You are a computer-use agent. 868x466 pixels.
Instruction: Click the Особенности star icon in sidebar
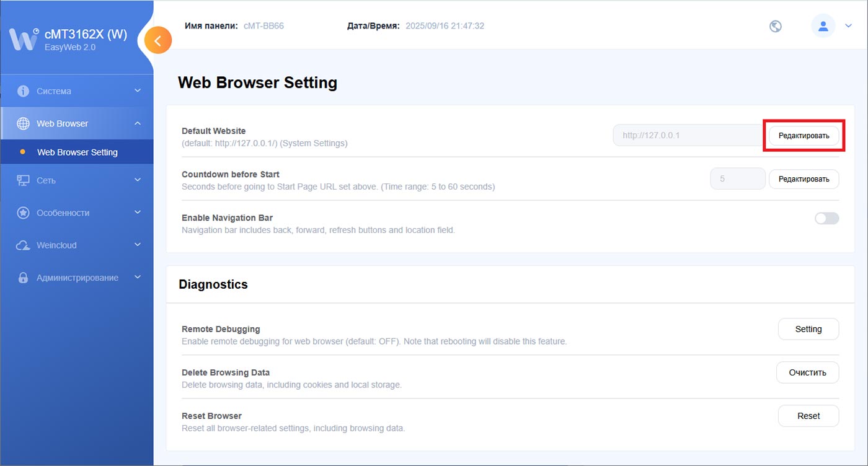pyautogui.click(x=23, y=213)
